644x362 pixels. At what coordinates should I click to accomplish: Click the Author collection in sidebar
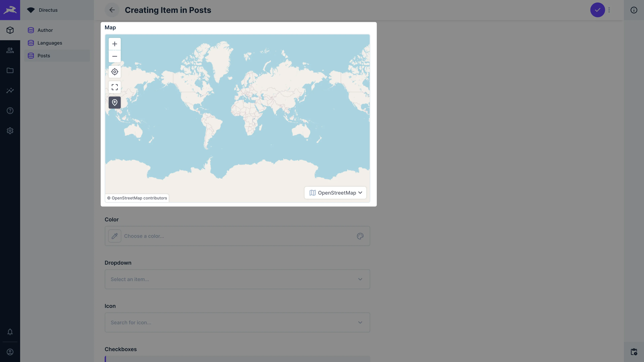coord(45,30)
